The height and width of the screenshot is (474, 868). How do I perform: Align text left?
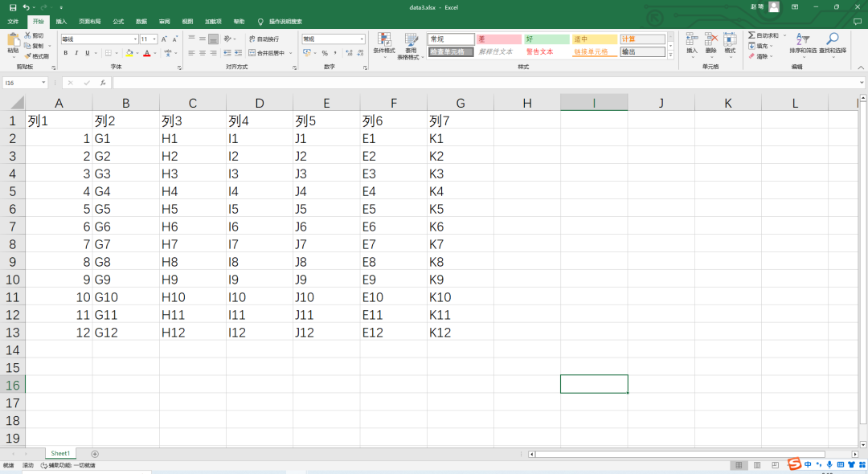[191, 53]
